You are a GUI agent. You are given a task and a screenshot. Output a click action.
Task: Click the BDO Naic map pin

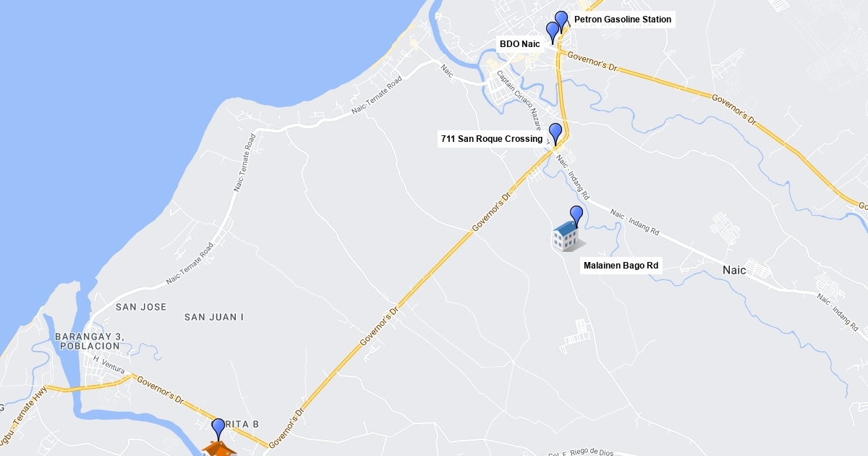click(x=553, y=33)
